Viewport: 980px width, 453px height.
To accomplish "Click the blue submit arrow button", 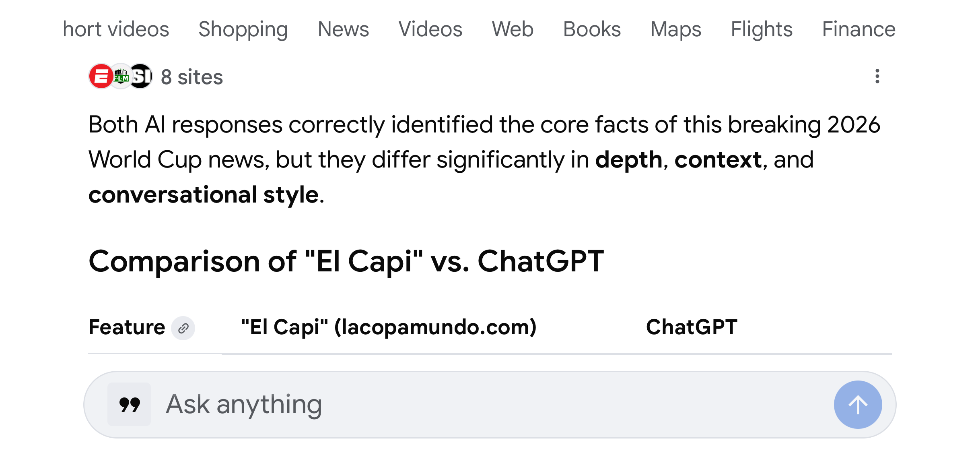I will click(858, 404).
